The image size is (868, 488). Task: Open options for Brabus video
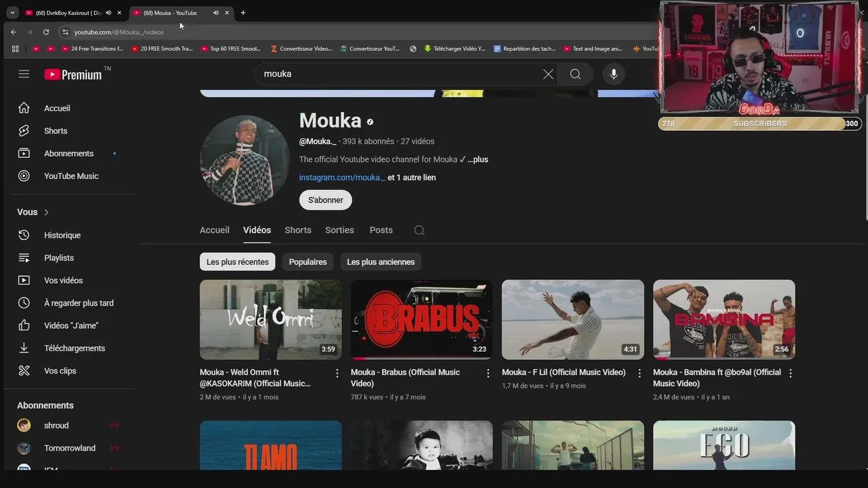(488, 373)
